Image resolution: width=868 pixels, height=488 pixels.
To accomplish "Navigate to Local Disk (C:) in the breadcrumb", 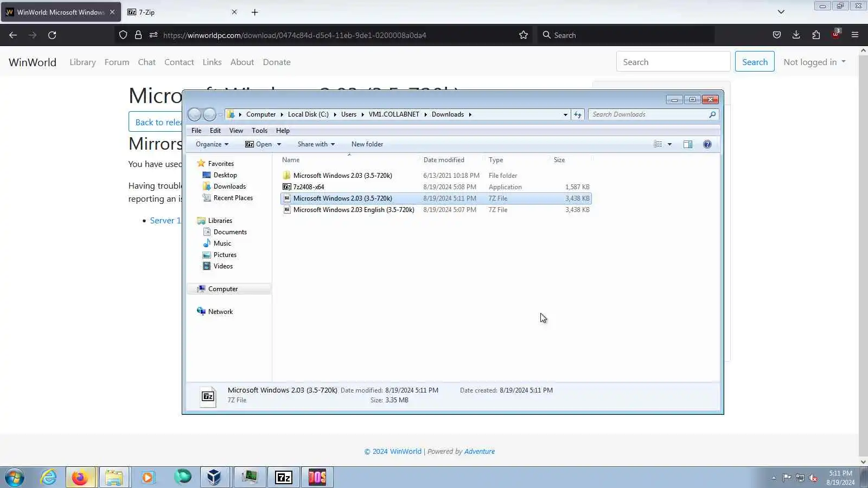I will (308, 114).
